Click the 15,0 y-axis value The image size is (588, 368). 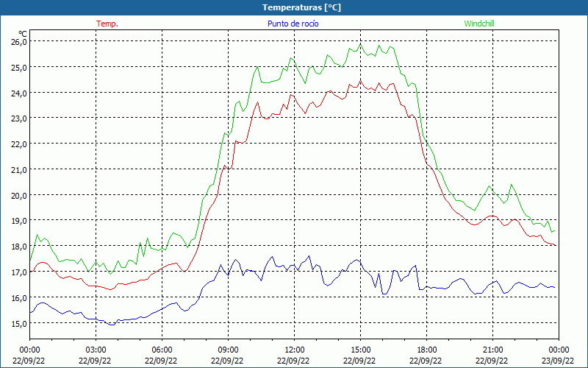coord(19,323)
